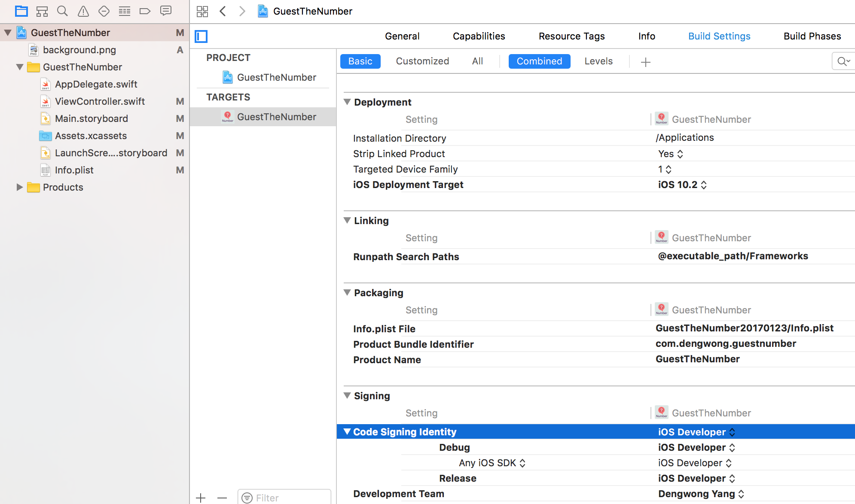855x504 pixels.
Task: Add a target with the bottom plus button
Action: click(201, 498)
